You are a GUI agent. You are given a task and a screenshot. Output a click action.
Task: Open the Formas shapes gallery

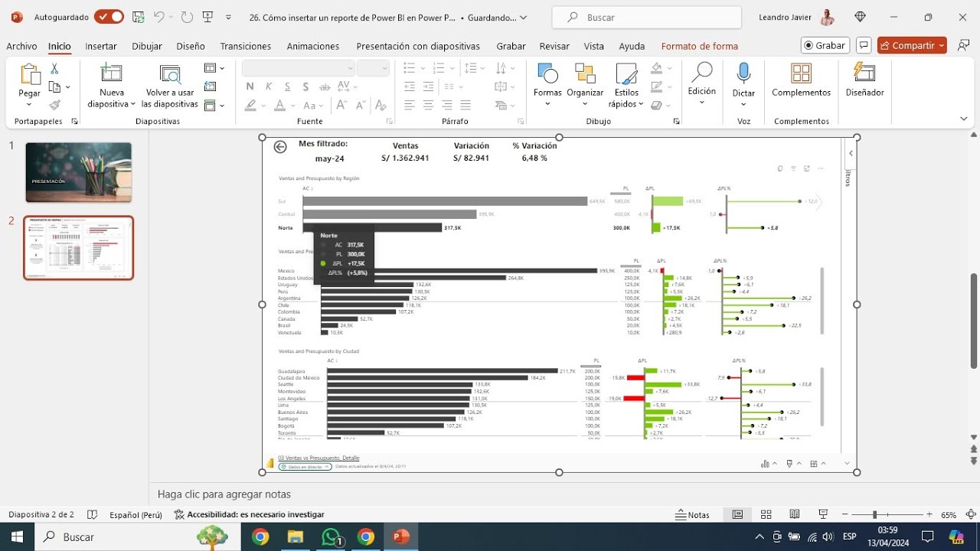[x=547, y=85]
